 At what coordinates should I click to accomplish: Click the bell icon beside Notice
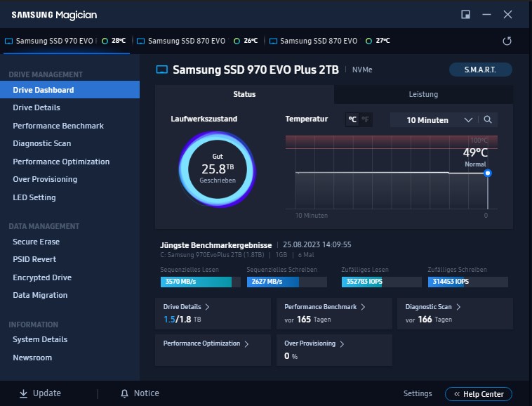(124, 393)
